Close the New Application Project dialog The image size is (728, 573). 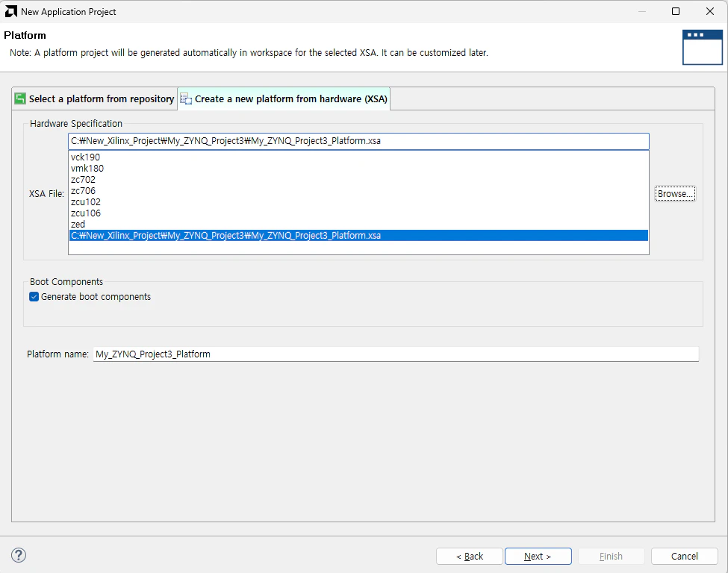click(710, 12)
